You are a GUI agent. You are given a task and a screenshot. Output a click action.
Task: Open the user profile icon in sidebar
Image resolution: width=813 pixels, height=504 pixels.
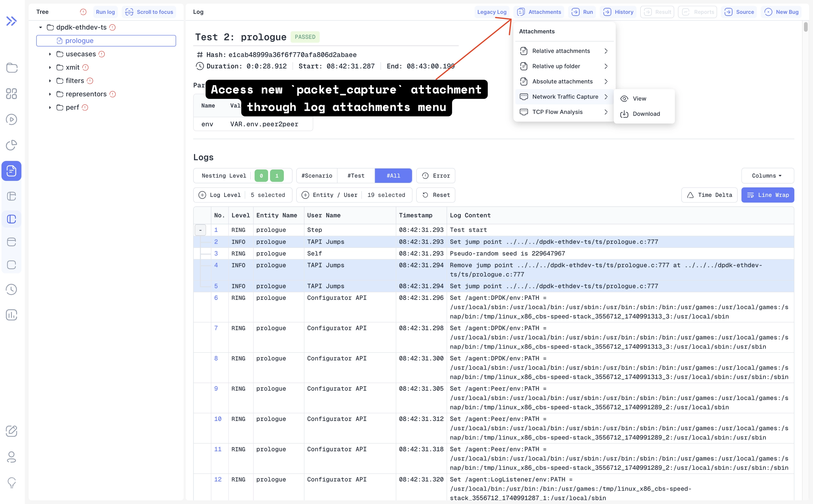[11, 457]
